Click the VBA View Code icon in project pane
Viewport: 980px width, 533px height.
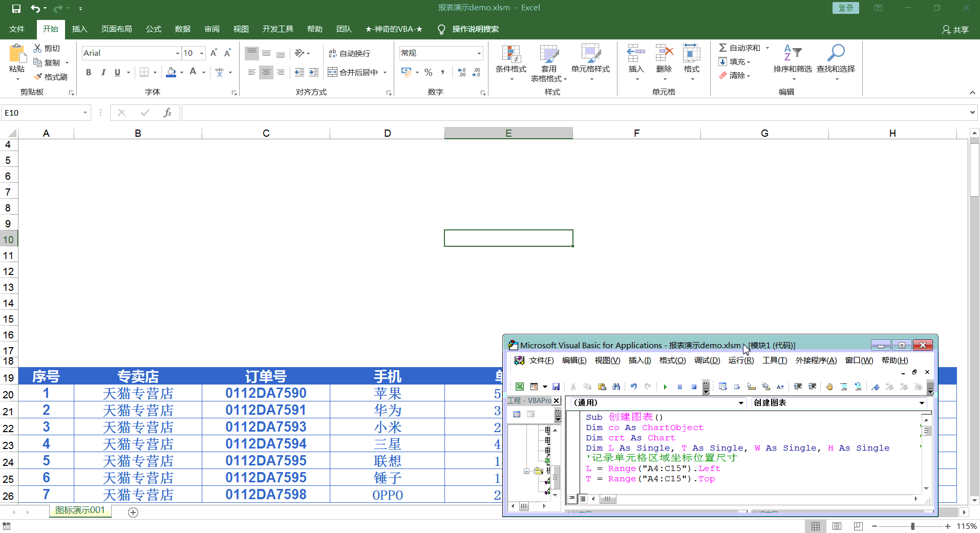[x=517, y=414]
